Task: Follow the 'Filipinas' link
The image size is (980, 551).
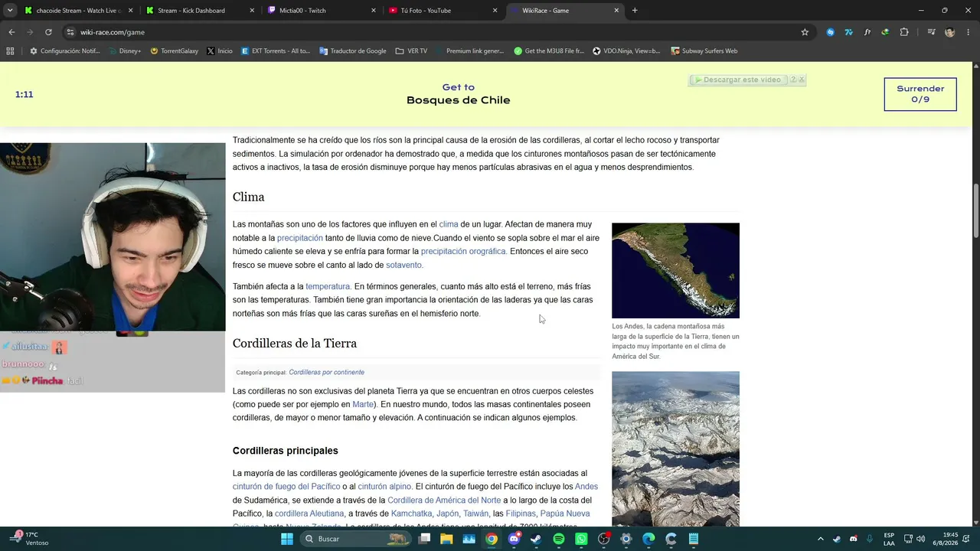Action: (521, 514)
